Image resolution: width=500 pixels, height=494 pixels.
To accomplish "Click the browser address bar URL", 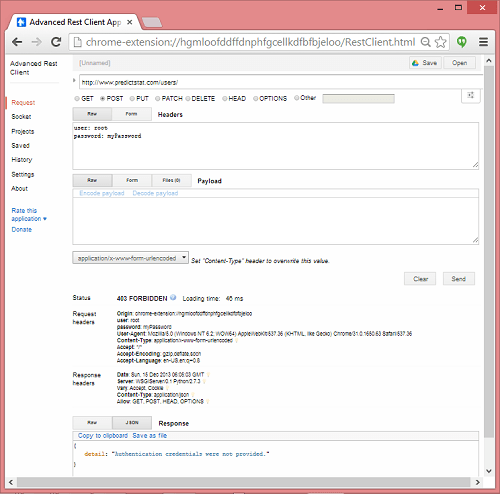I will click(x=250, y=42).
